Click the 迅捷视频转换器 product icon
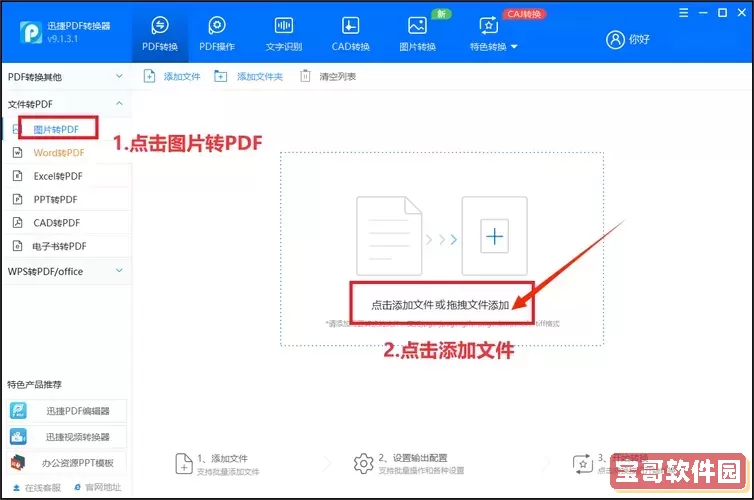This screenshot has width=754, height=500. [18, 437]
